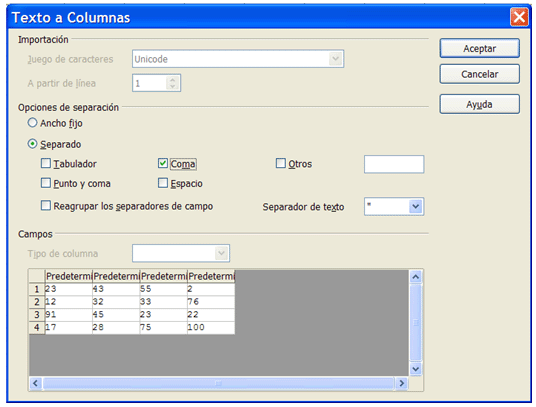Open Ayuda help button

(480, 104)
